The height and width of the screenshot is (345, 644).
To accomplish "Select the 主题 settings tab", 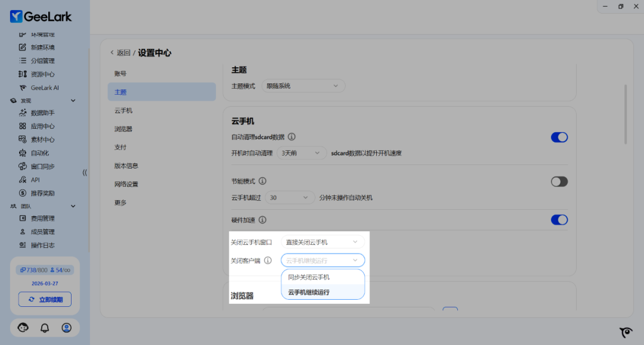I will point(162,92).
